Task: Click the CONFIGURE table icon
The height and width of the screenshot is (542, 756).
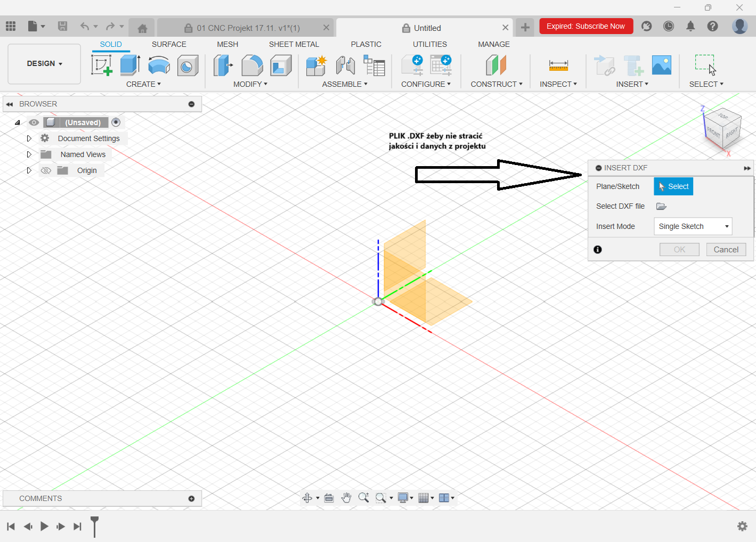Action: 441,65
